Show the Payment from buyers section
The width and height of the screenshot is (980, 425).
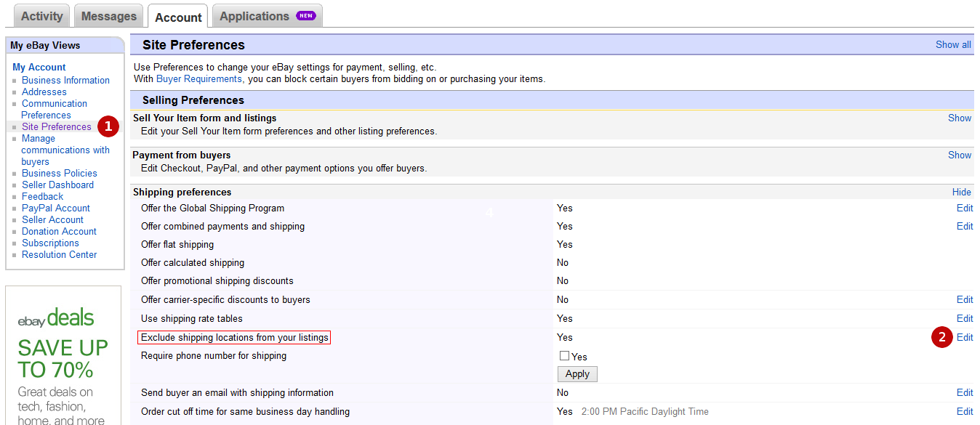coord(960,155)
